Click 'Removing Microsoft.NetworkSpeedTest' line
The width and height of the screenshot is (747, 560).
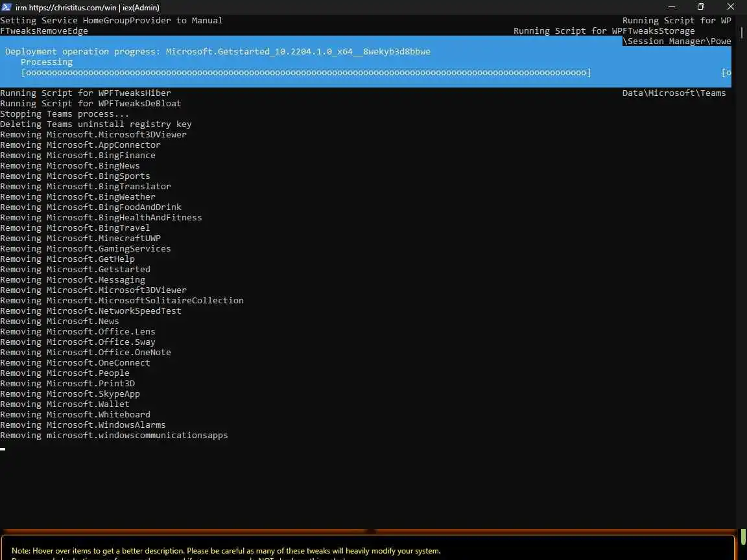click(x=91, y=311)
